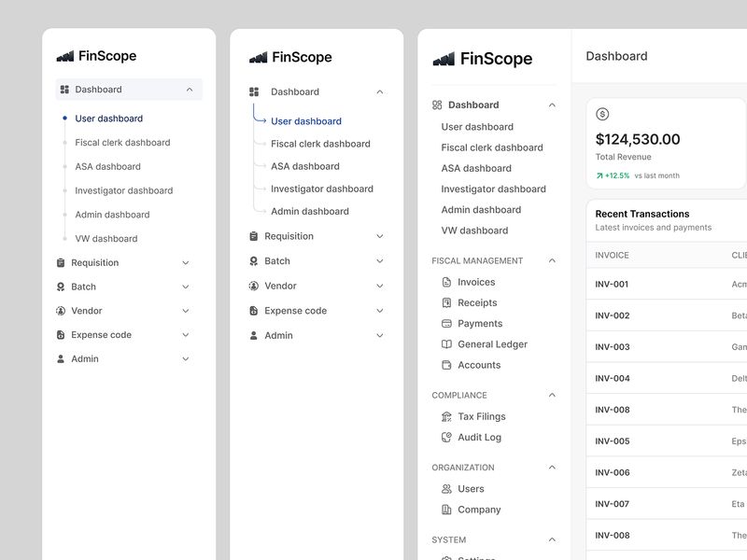Expand Batch chevron in left sidebar
This screenshot has height=560, width=747.
[x=186, y=287]
